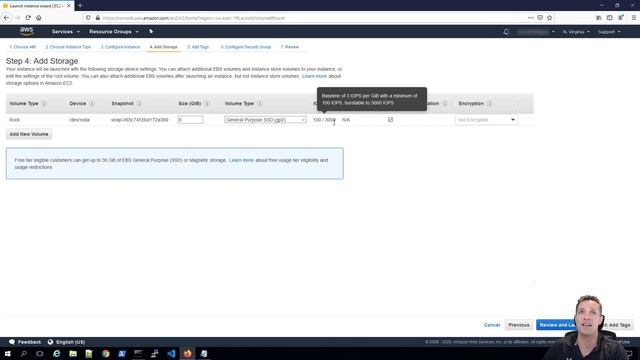Open Chrome from the taskbar
Image resolution: width=640 pixels, height=360 pixels.
coord(106,353)
